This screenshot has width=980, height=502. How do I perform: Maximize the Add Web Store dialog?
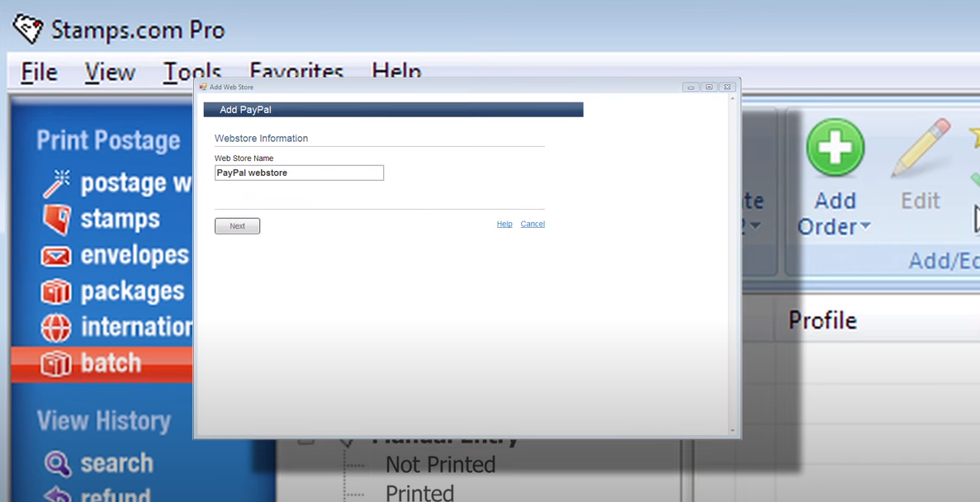(x=708, y=87)
